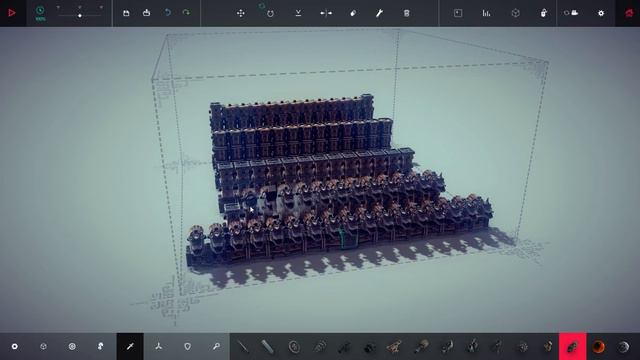640x360 pixels.
Task: Pick the orange flaming ball block
Action: coord(598,347)
